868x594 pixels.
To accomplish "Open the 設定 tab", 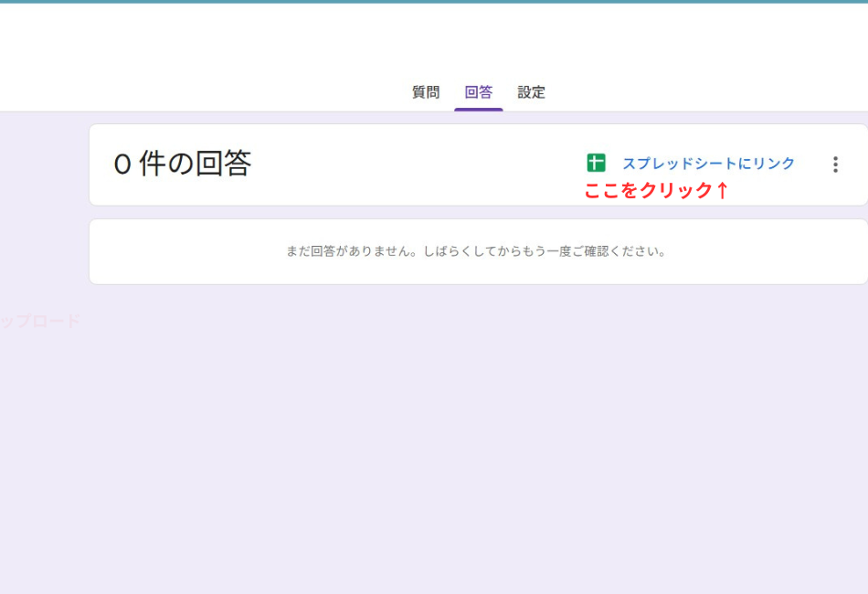I will coord(531,92).
